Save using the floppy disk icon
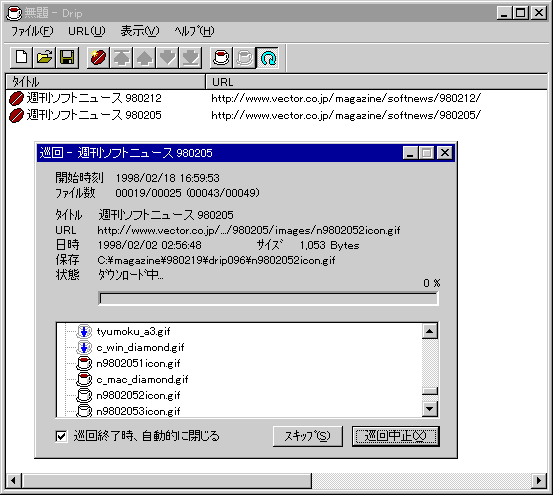The image size is (553, 495). click(x=67, y=57)
